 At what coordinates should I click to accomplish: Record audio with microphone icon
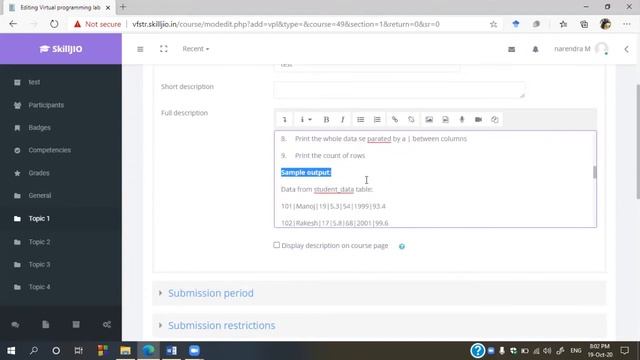[x=462, y=120]
